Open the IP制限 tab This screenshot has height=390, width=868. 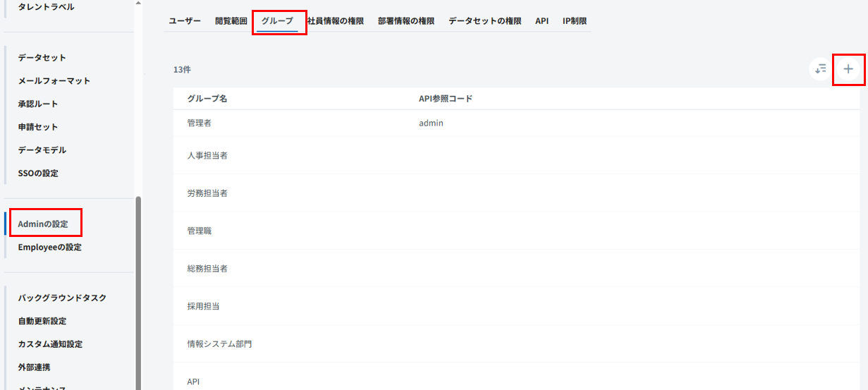click(575, 21)
